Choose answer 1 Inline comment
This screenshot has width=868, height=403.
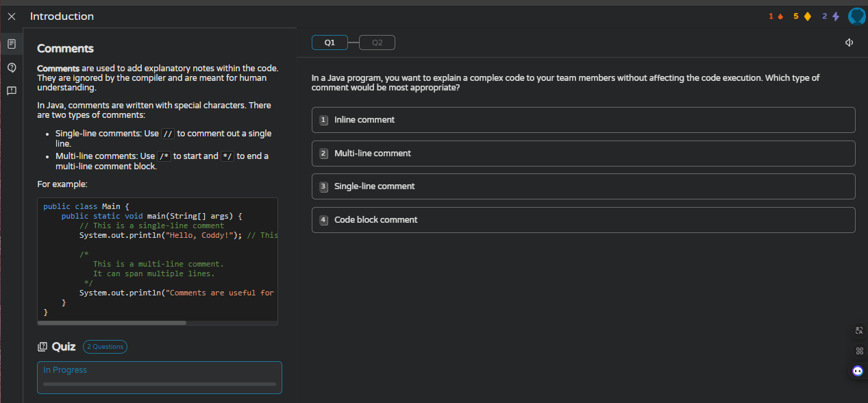point(583,120)
